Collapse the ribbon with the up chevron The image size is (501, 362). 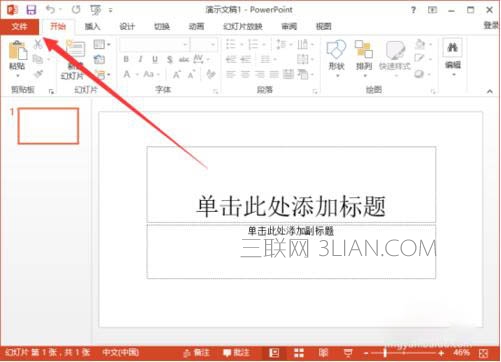(x=490, y=91)
